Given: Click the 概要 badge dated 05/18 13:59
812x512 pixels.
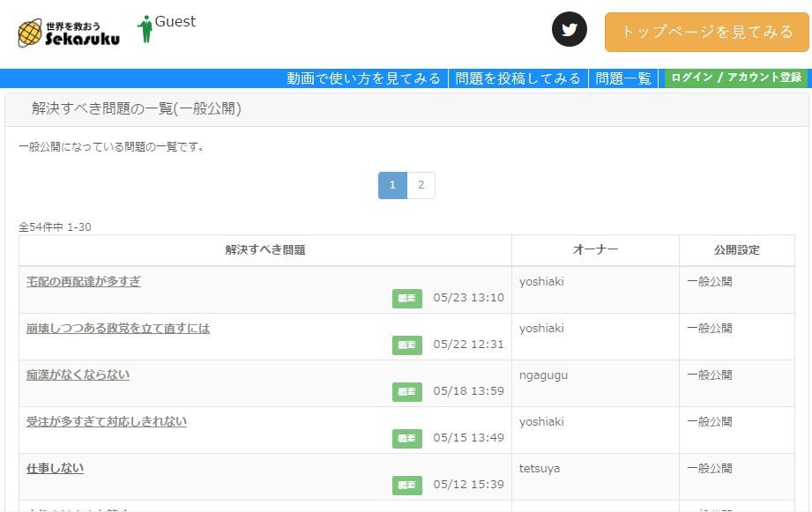Looking at the screenshot, I should (406, 392).
